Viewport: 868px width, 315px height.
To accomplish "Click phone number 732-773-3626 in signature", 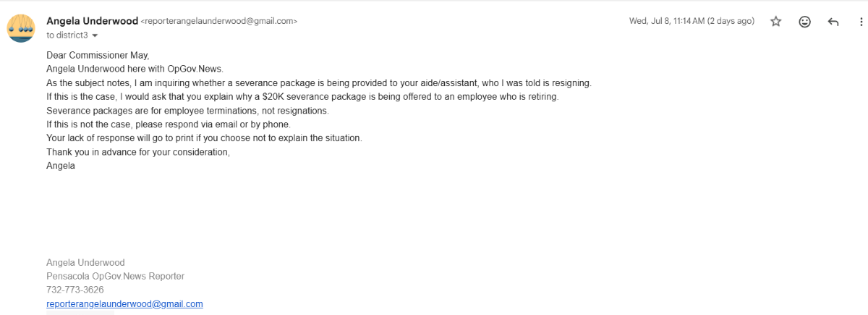I will [75, 290].
